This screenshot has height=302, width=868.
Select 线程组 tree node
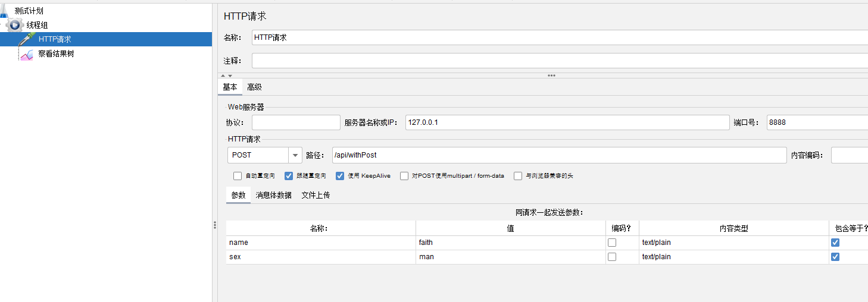(37, 25)
